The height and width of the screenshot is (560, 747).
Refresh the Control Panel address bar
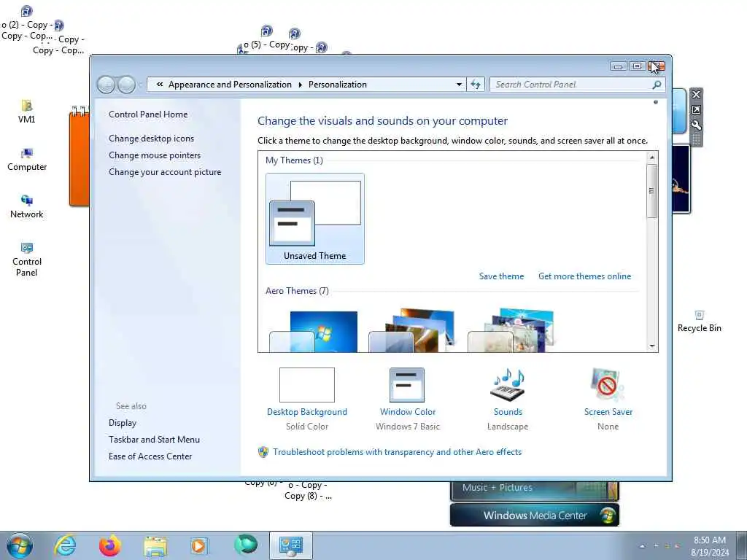476,85
